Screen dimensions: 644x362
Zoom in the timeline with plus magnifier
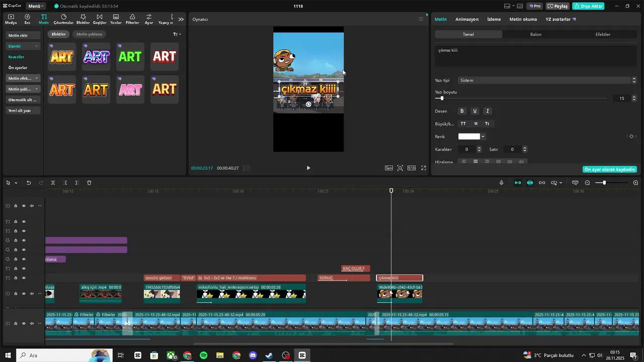[635, 183]
